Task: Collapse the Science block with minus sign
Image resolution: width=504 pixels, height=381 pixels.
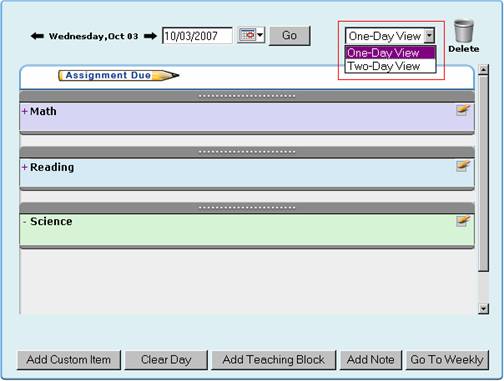Action: tap(24, 222)
